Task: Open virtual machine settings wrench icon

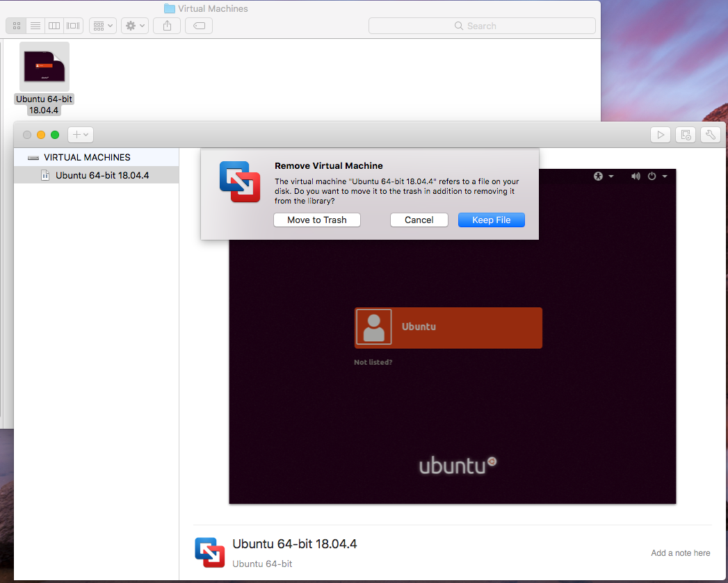Action: 711,135
